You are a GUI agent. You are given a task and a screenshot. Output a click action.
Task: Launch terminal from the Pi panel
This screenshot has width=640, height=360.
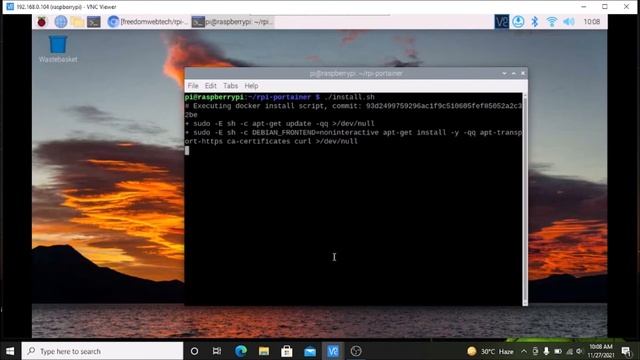93,22
